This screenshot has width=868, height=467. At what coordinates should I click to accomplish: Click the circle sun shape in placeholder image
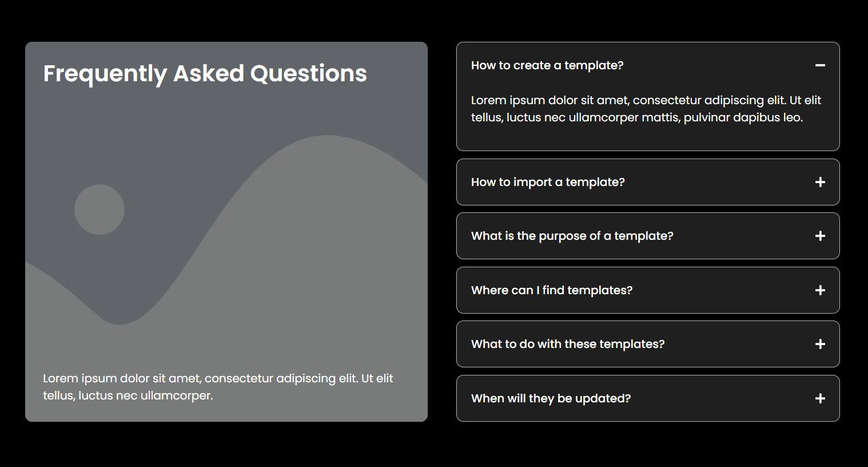click(x=99, y=209)
